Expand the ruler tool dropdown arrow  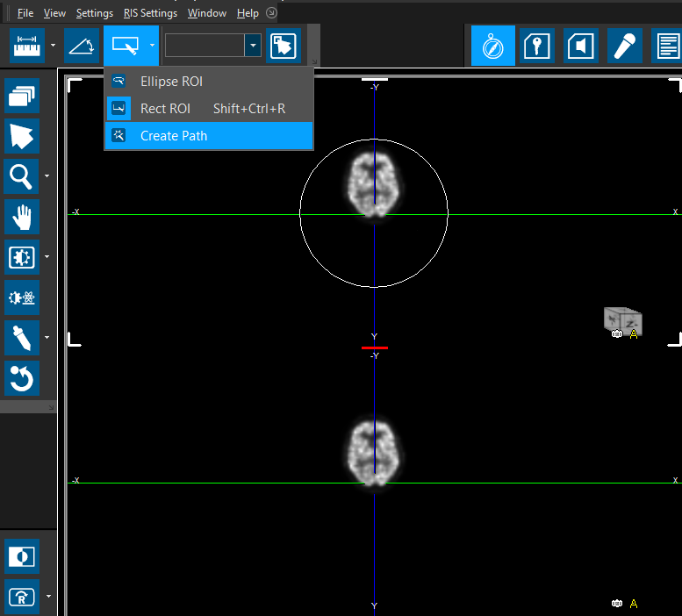[x=53, y=45]
